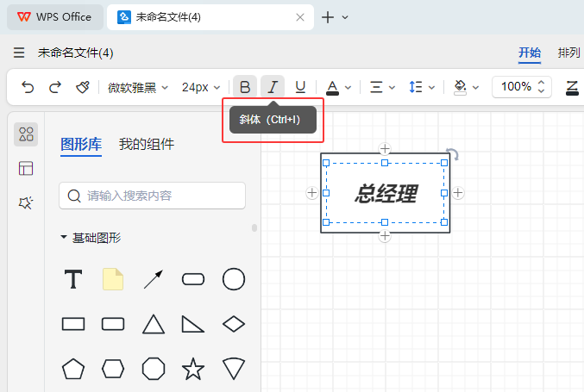Select the pentagon shape
The width and height of the screenshot is (584, 392).
click(73, 369)
